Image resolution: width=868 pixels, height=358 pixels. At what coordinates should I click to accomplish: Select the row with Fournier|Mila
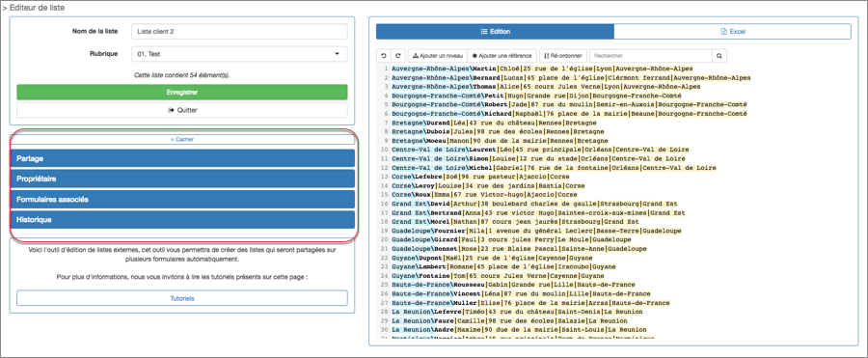(536, 231)
